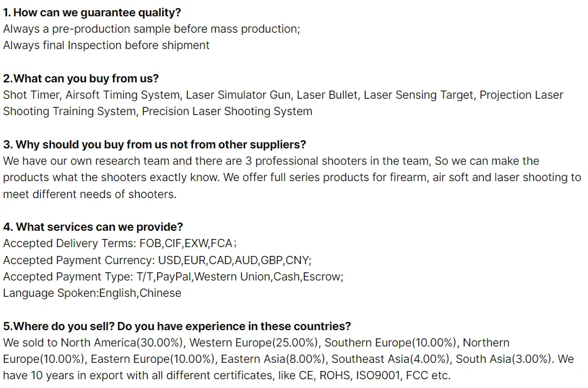The width and height of the screenshot is (588, 388).
Task: Click the text "Laser Simulator Gun"
Action: coord(238,96)
